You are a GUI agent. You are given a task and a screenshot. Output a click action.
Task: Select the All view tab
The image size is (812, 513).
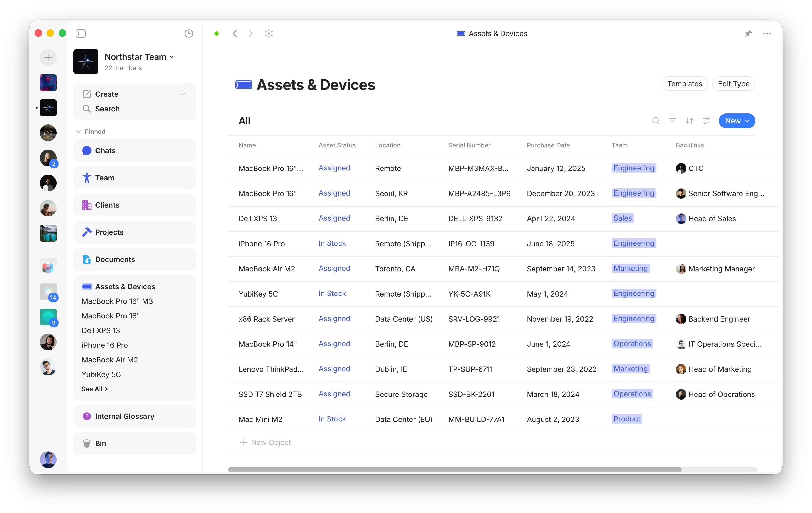point(244,121)
